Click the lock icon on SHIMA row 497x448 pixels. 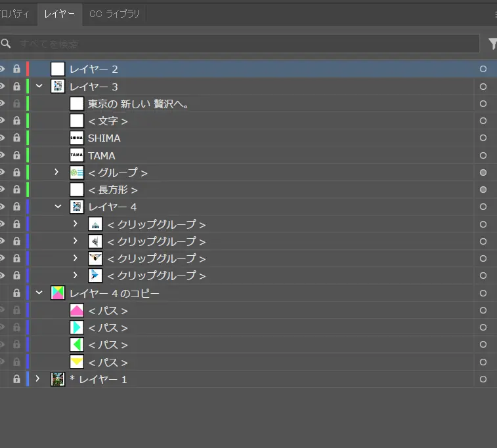(x=16, y=138)
